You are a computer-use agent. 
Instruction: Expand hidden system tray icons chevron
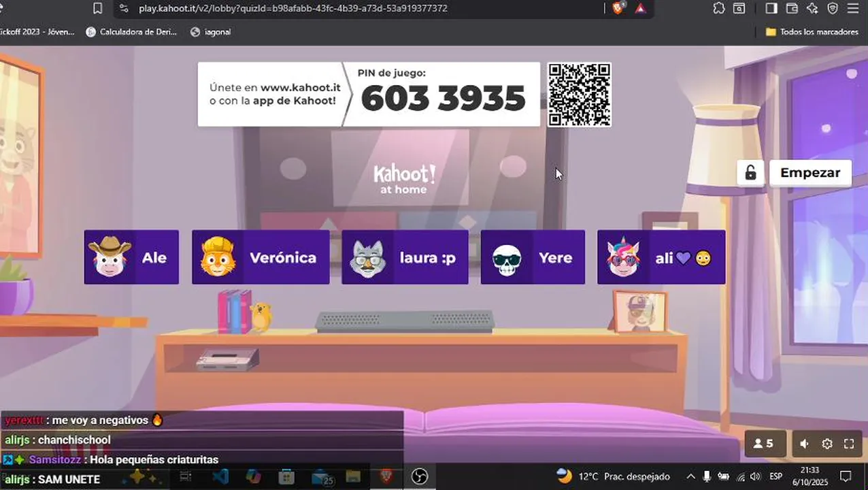pos(690,476)
